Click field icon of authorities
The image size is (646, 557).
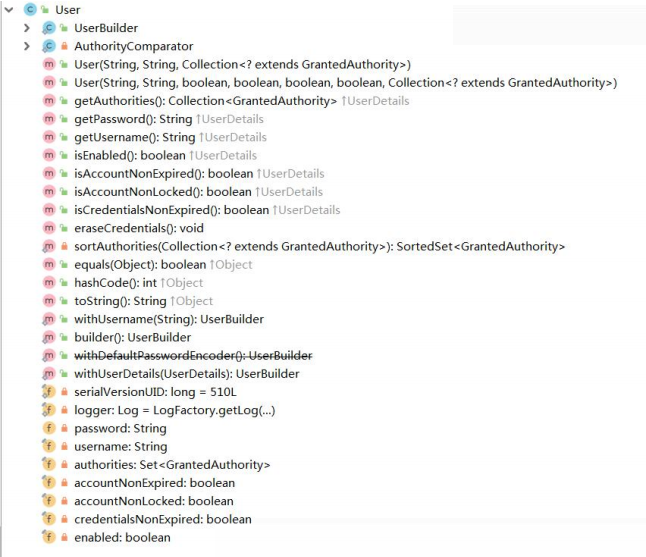pos(49,464)
